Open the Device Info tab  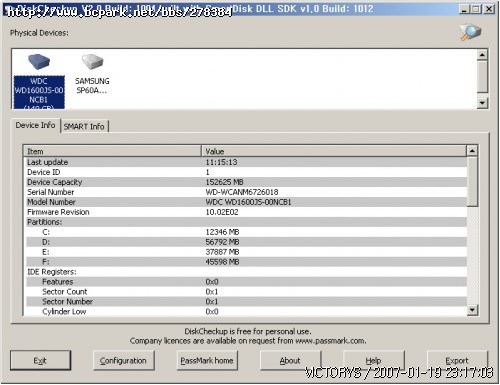[x=35, y=125]
